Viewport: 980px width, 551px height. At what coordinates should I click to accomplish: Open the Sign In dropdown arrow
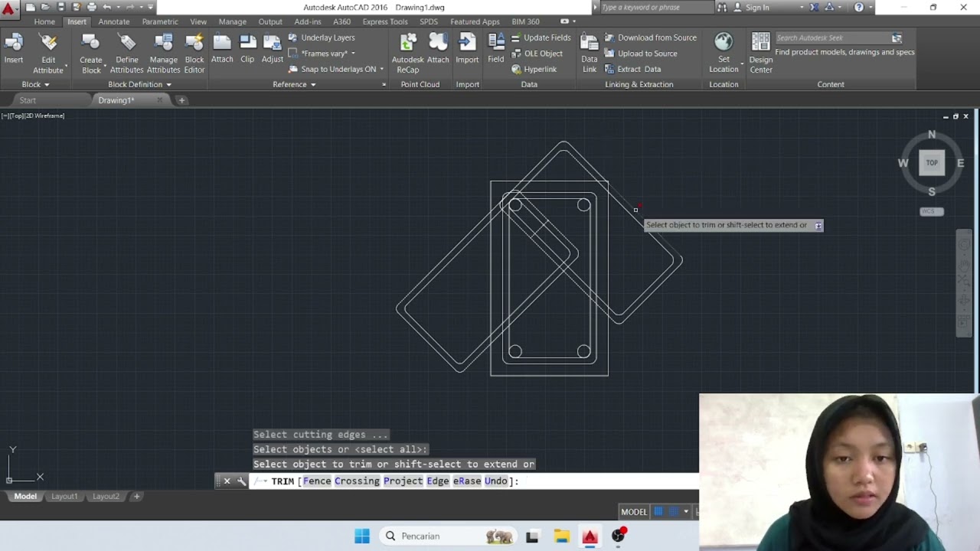[802, 7]
